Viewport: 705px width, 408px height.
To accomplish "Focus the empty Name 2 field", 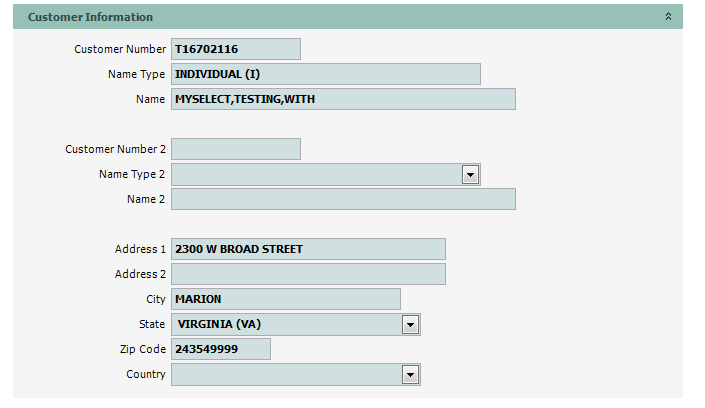I will pyautogui.click(x=343, y=199).
